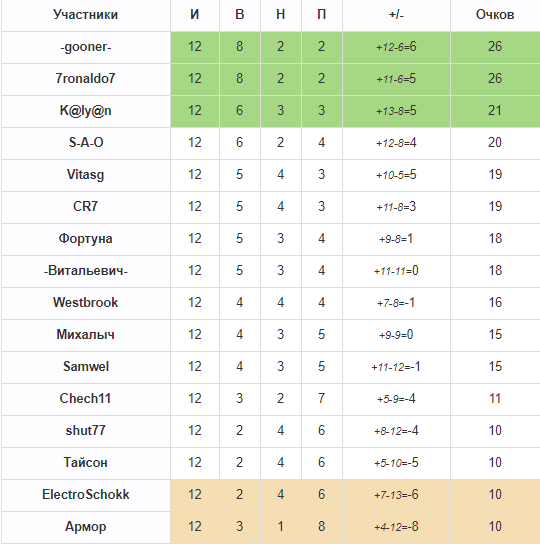Open the Тайсон participant entry

point(86,463)
